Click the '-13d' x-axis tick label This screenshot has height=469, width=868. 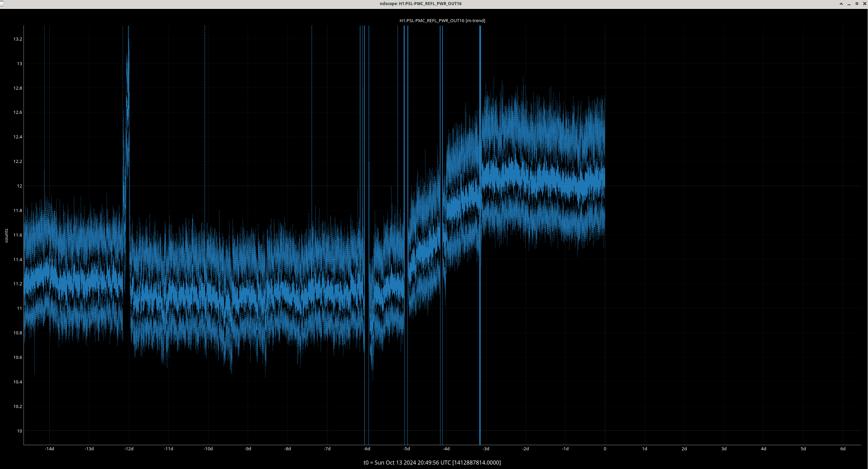coord(89,449)
